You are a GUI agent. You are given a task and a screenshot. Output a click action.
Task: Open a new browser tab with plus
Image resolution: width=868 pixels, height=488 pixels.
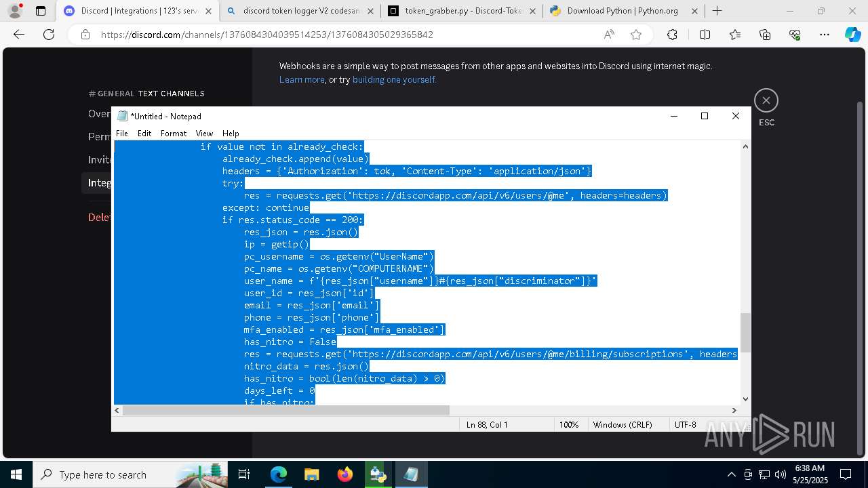point(717,11)
